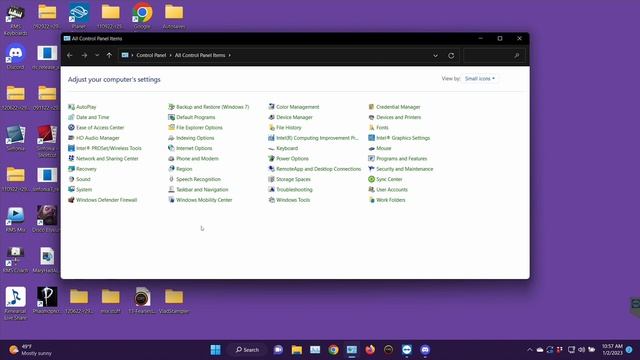Open Intel PROSet/Wireless Tools link
This screenshot has width=640, height=360.
coord(109,148)
